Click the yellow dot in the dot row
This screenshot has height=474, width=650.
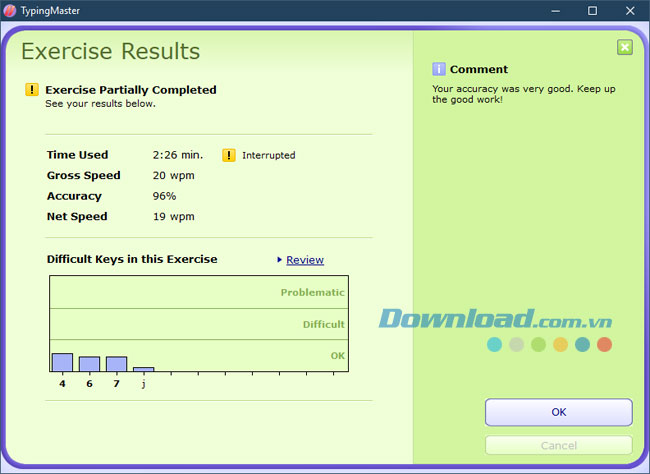click(560, 344)
